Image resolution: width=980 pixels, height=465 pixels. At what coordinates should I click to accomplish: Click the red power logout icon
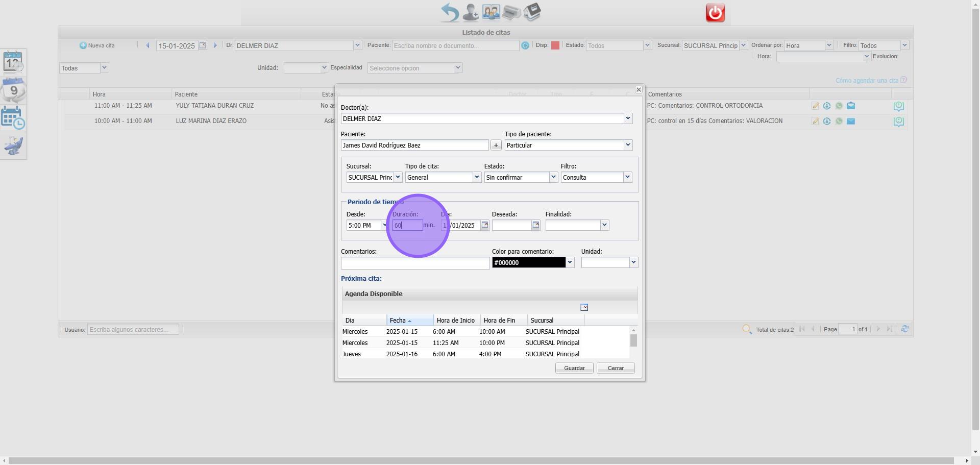pos(715,13)
